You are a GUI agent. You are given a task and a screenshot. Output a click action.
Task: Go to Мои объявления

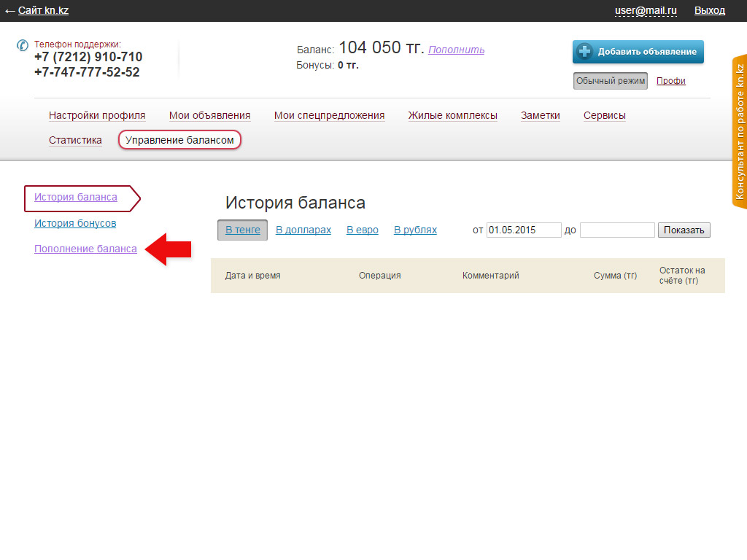click(x=209, y=115)
